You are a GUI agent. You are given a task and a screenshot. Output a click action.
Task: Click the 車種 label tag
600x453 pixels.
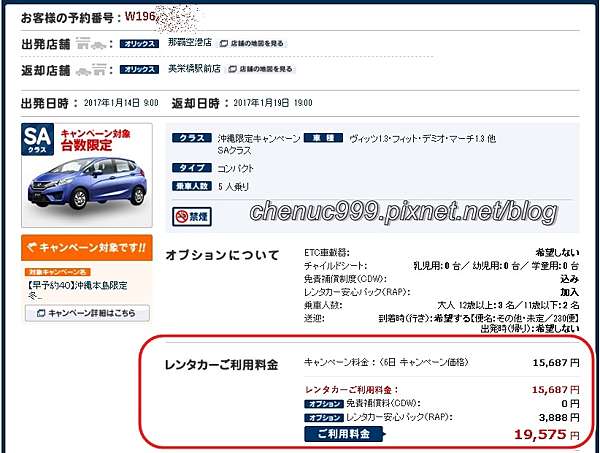click(x=323, y=138)
